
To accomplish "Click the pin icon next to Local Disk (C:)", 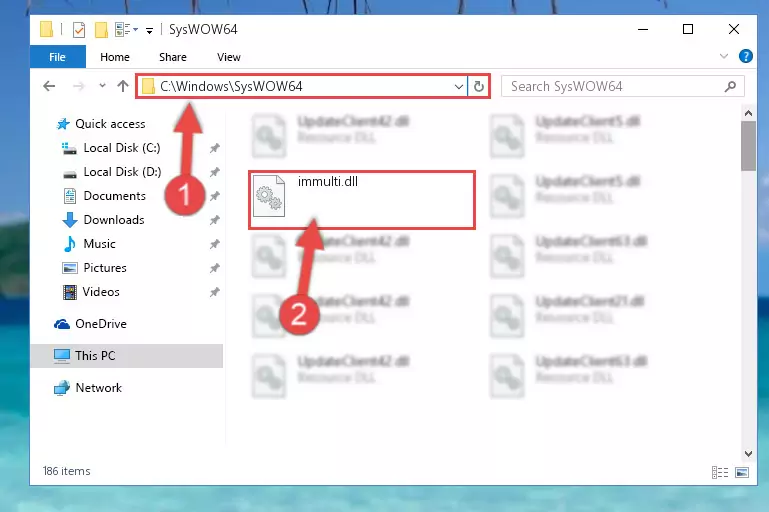I will 214,148.
